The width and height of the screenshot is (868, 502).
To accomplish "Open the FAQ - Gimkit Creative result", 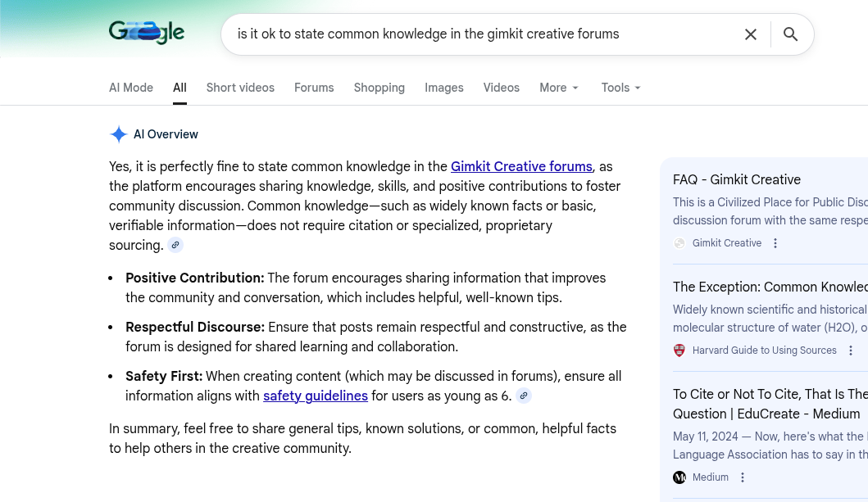I will click(736, 180).
